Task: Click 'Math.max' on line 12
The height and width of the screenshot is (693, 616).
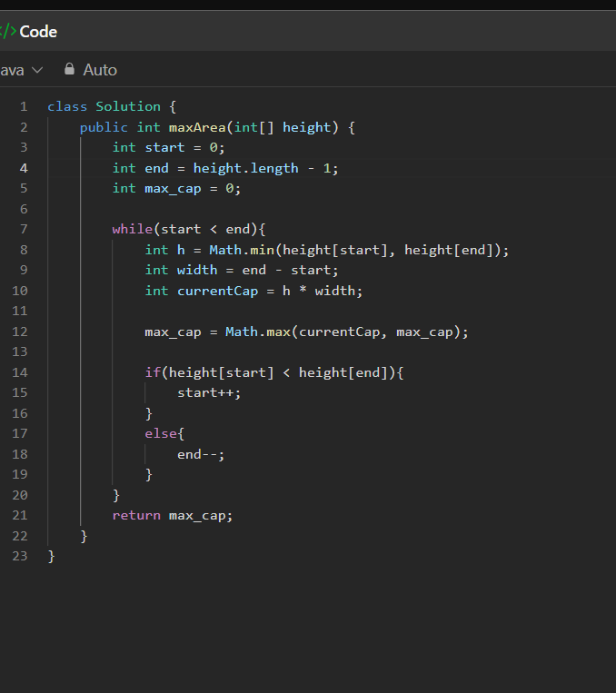Action: [258, 332]
